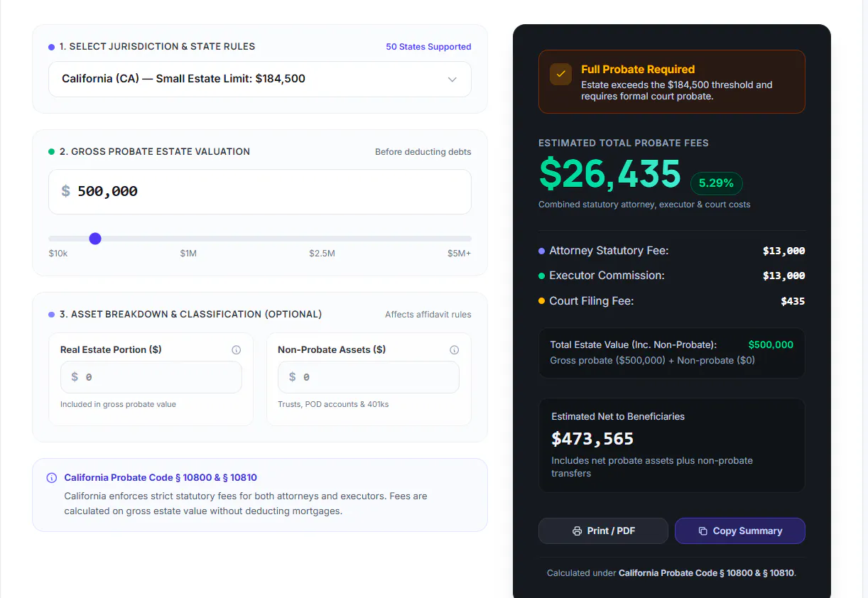Click the info icon beside Real Estate Portion
This screenshot has height=598, width=868.
click(x=237, y=350)
